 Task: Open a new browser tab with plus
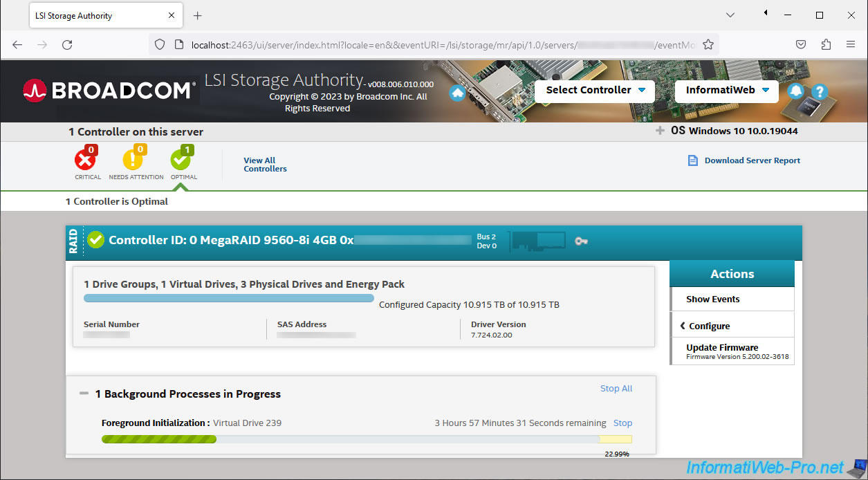pos(197,15)
